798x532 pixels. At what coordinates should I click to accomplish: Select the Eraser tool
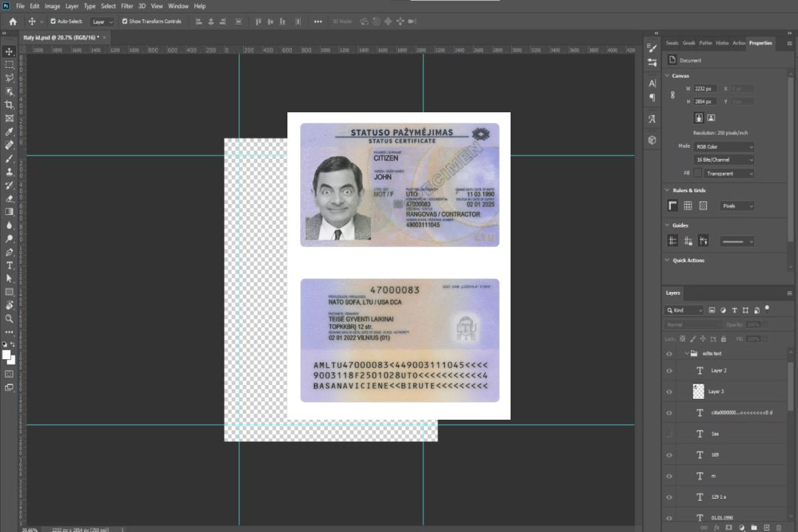point(9,199)
